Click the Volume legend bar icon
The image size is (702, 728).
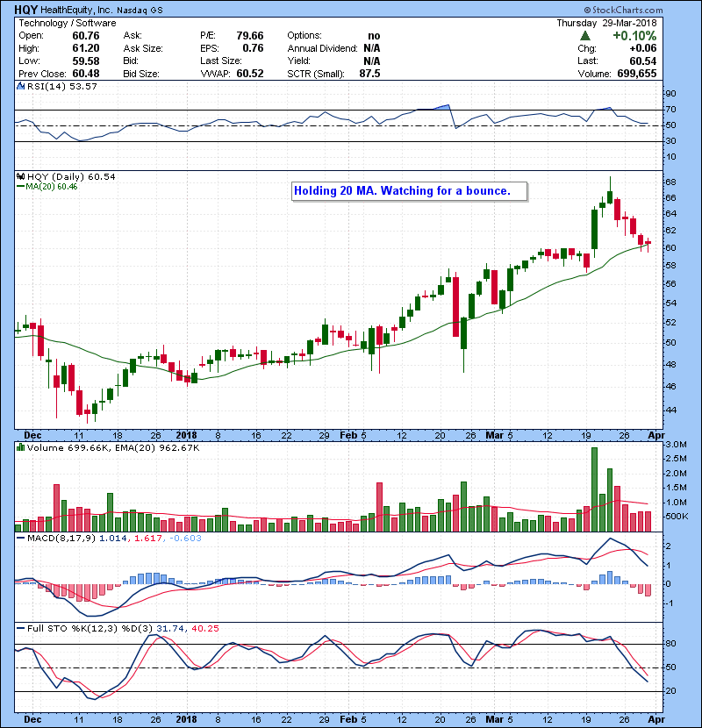[19, 448]
